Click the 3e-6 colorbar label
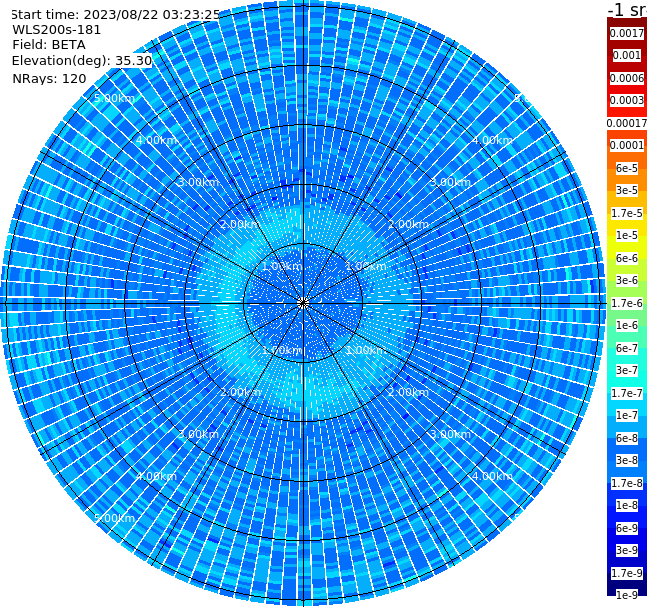 [627, 280]
